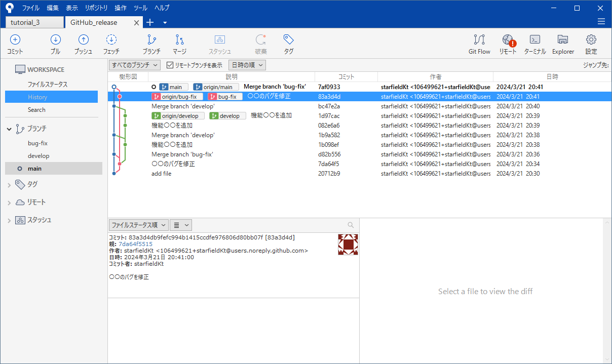The width and height of the screenshot is (612, 364).
Task: Open the リポジトリ menu
Action: 96,8
